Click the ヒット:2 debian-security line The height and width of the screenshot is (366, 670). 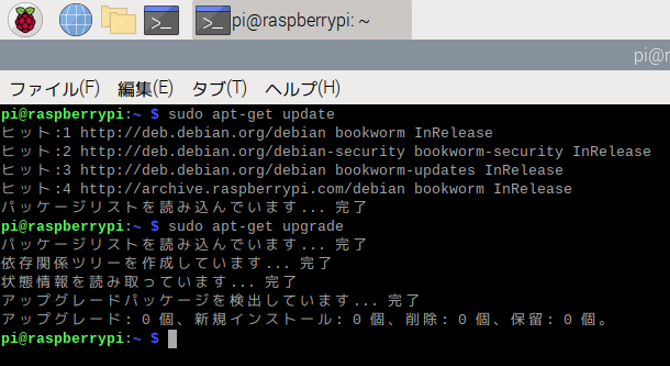pos(326,152)
